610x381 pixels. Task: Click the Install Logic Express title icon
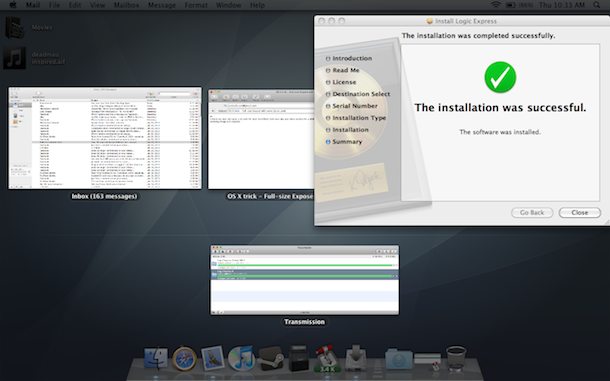[429, 21]
